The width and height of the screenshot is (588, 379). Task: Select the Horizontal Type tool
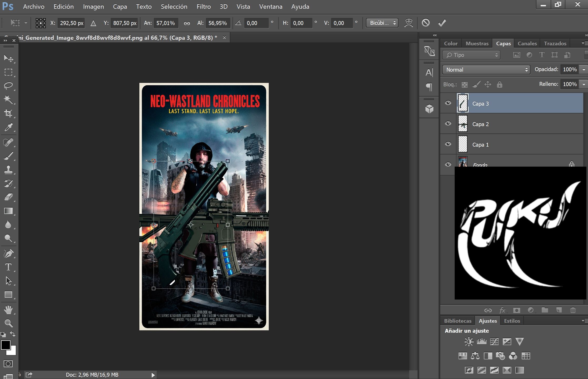pos(8,267)
